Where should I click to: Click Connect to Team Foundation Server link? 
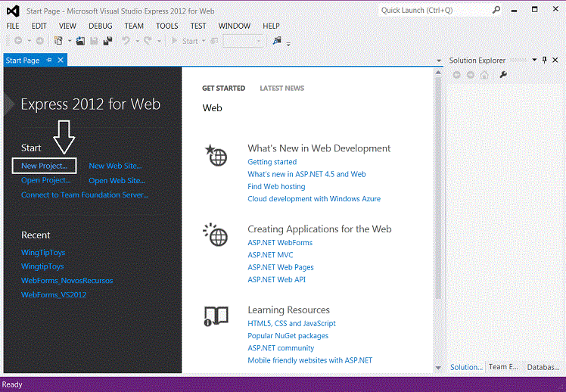pos(85,194)
